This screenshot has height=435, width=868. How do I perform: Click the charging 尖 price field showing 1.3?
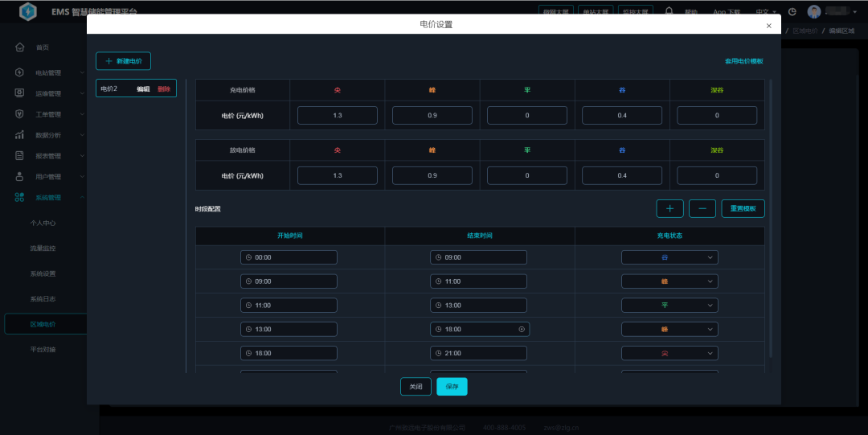(337, 116)
